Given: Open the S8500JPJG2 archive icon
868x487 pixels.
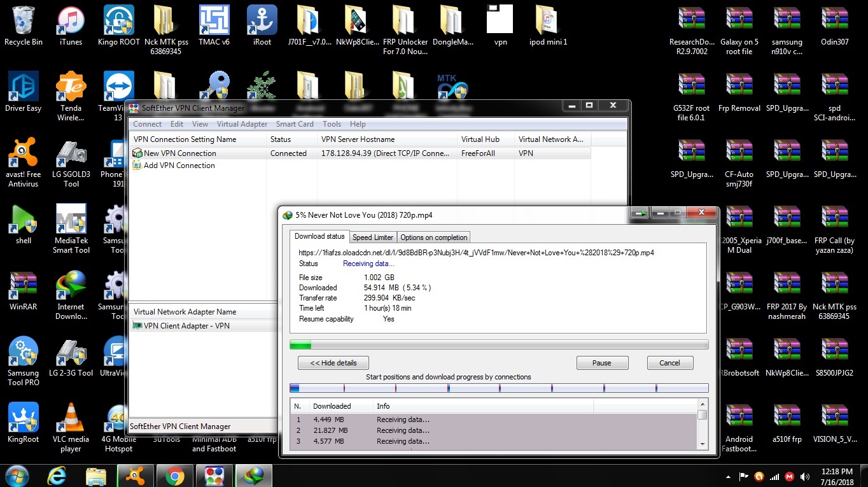Looking at the screenshot, I should coord(834,356).
